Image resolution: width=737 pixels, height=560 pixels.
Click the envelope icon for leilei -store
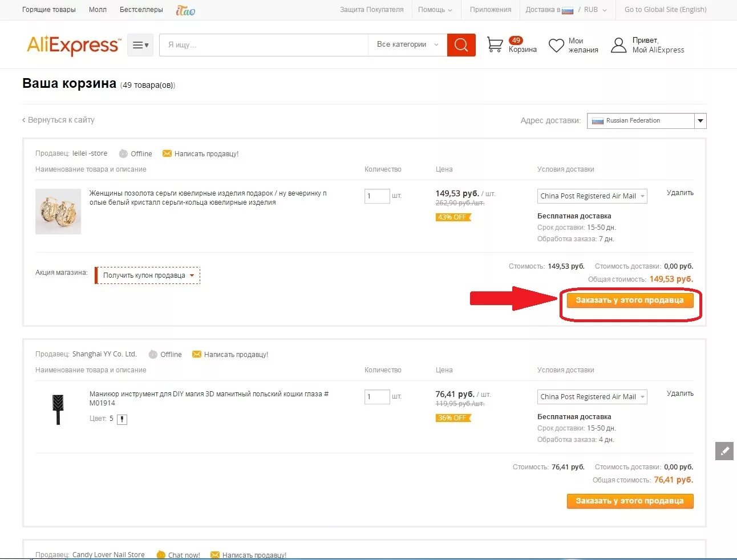tap(167, 153)
